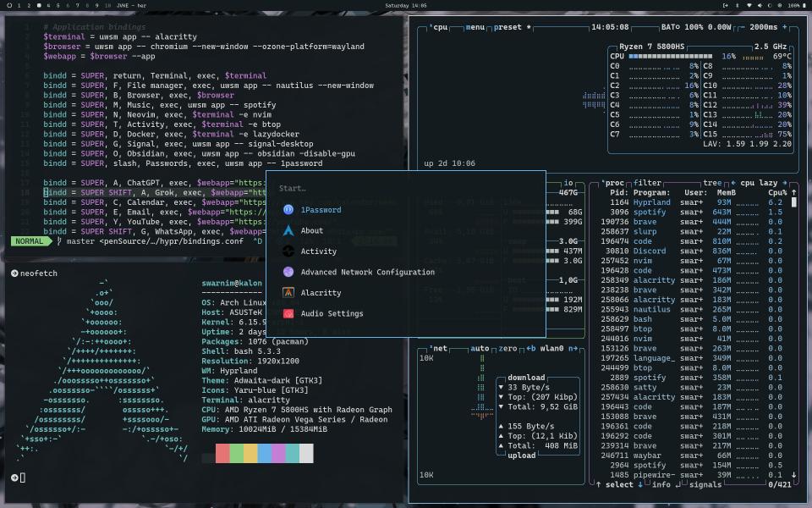Click the Saturday 14:05 clock in top bar

click(406, 5)
